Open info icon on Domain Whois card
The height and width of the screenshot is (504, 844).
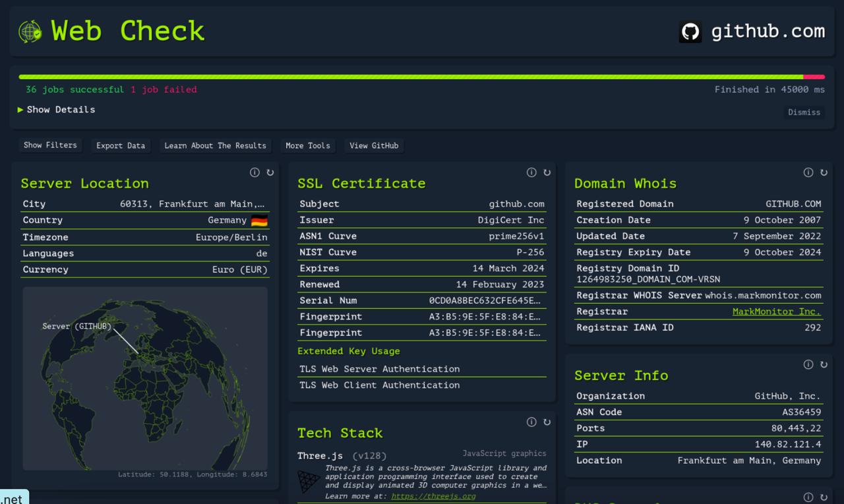click(808, 173)
